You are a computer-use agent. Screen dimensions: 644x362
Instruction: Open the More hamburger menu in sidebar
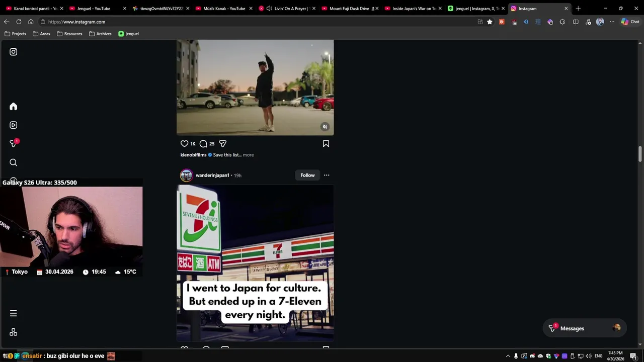tap(14, 313)
